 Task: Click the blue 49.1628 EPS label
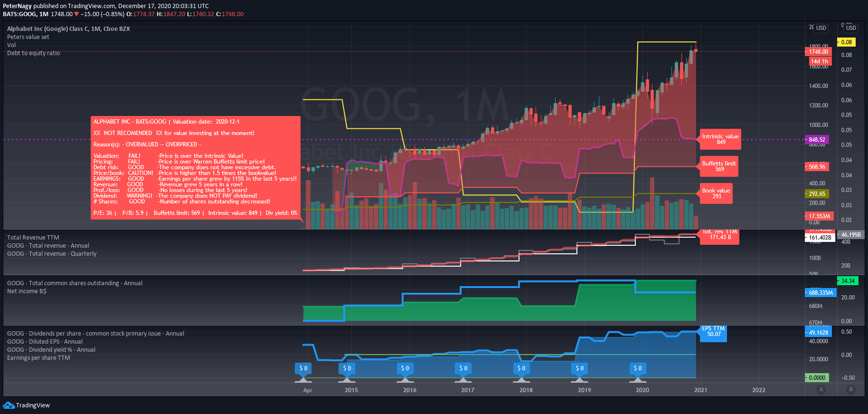coord(818,333)
